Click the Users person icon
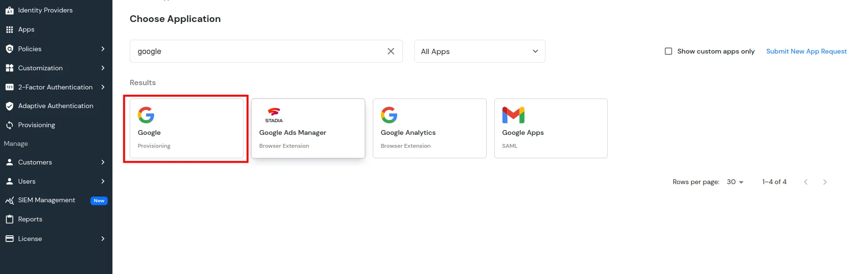This screenshot has height=274, width=868. [x=10, y=181]
